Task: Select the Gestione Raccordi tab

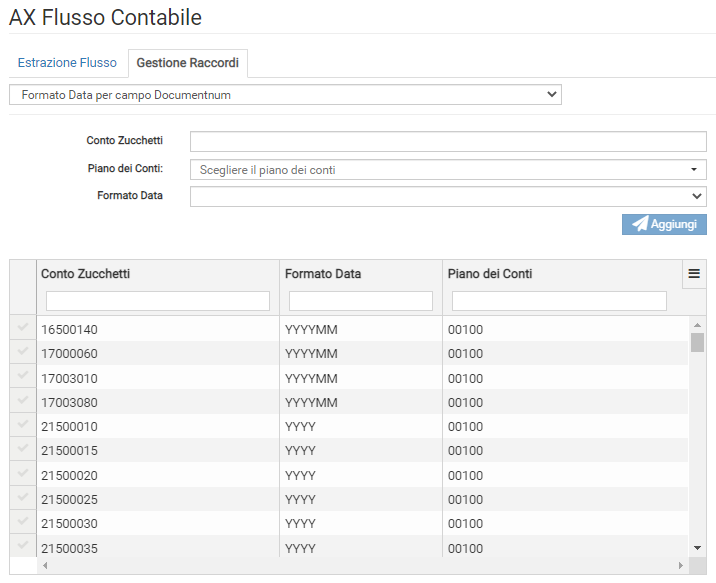Action: tap(187, 63)
